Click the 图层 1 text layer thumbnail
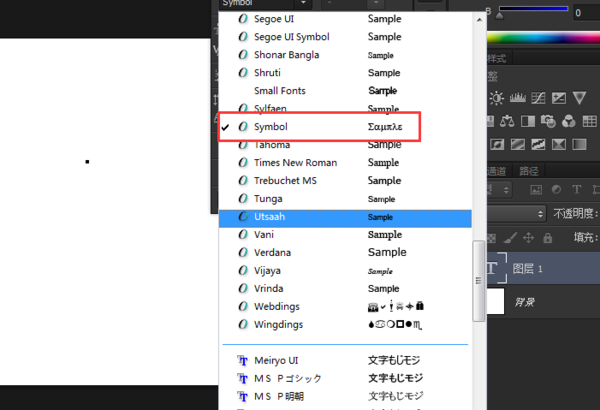The width and height of the screenshot is (600, 410). click(x=496, y=268)
